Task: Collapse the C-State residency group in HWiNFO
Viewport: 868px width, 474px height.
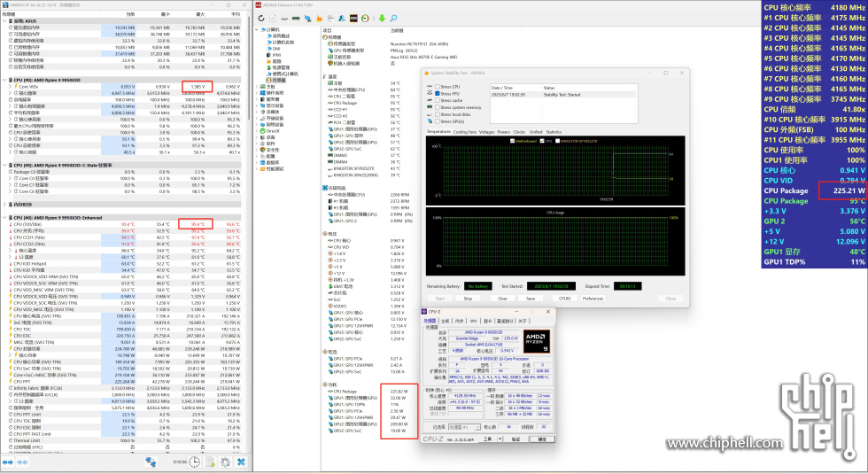Action: coord(5,165)
